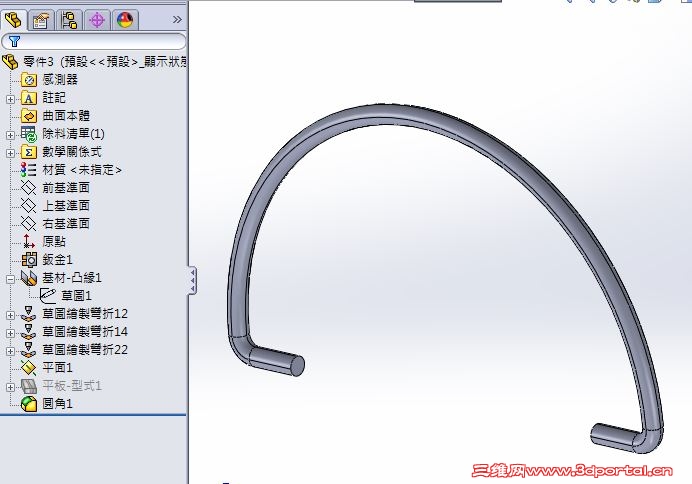The image size is (692, 484).
Task: Select the 鈑金1 sheet metal icon
Action: coord(29,260)
